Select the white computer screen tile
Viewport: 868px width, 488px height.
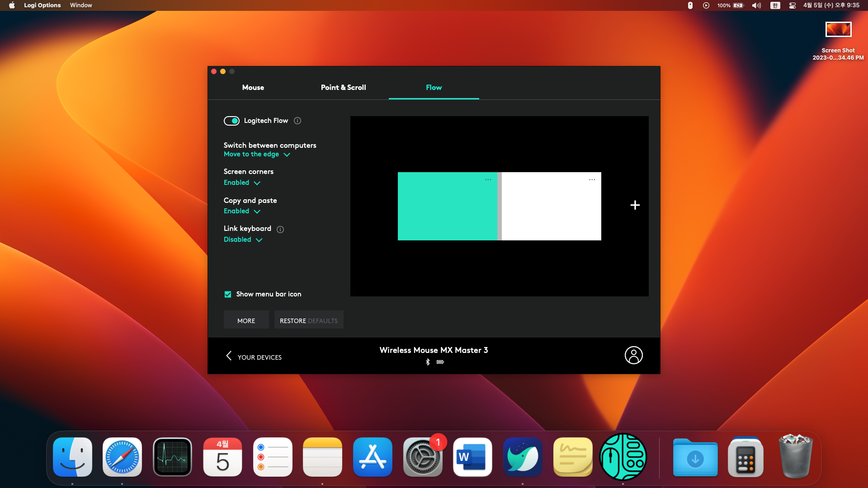point(552,206)
